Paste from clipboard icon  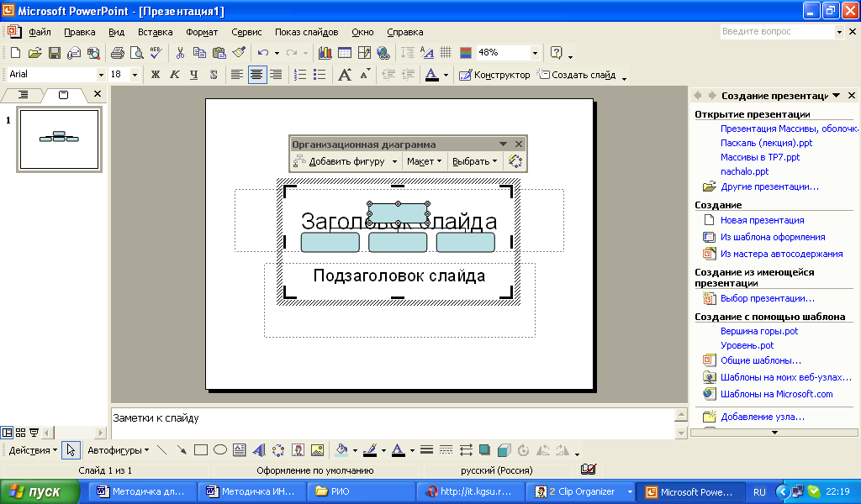[x=219, y=53]
